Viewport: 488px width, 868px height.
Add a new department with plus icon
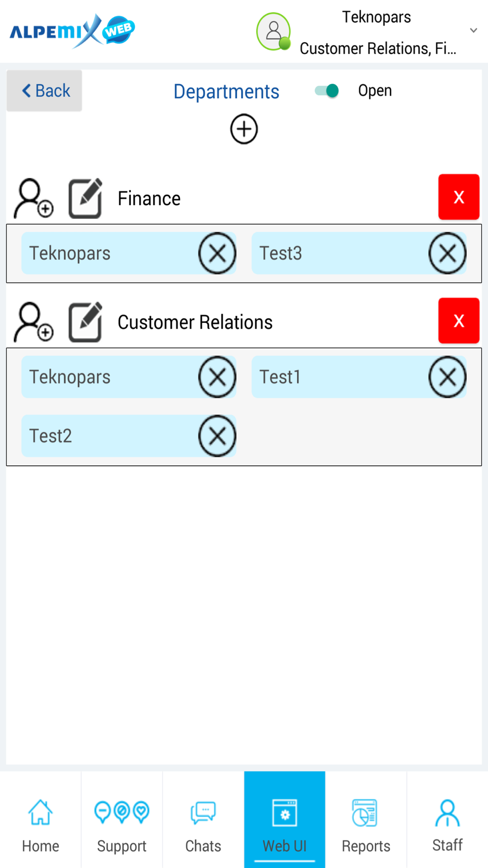pyautogui.click(x=244, y=129)
